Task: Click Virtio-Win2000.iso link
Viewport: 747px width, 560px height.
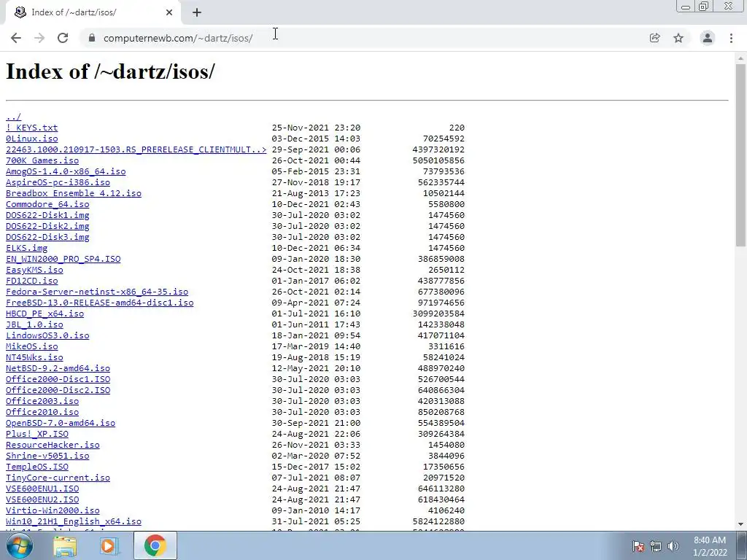Action: tap(53, 511)
